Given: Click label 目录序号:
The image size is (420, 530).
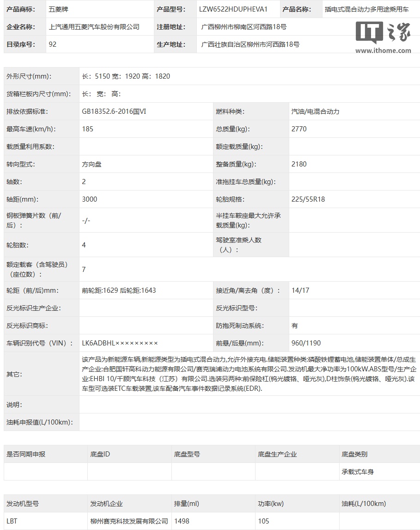Looking at the screenshot, I should click(21, 44).
